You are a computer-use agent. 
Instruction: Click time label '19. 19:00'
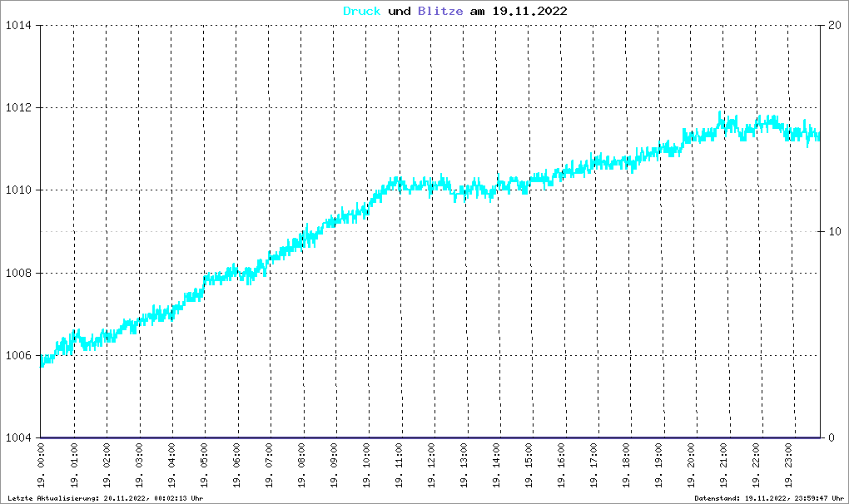pyautogui.click(x=659, y=465)
